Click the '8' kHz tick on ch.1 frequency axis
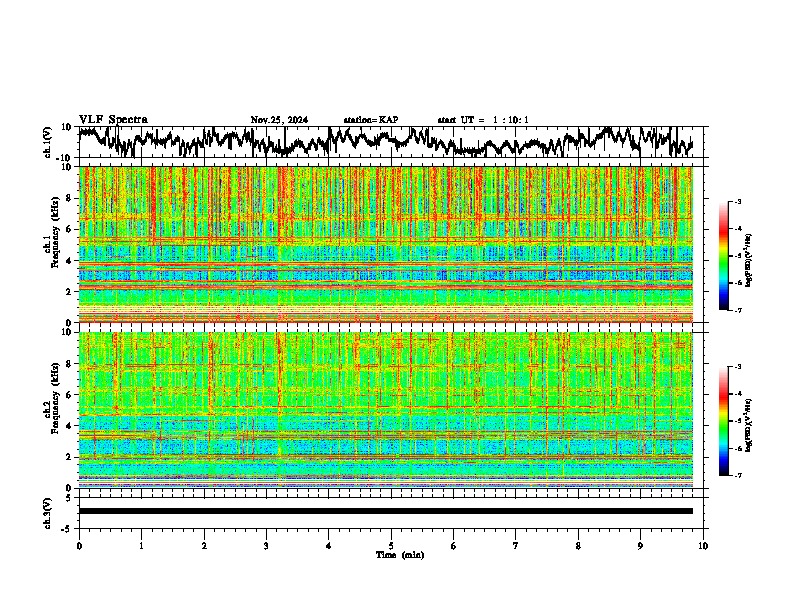Image resolution: width=792 pixels, height=612 pixels. pos(70,198)
